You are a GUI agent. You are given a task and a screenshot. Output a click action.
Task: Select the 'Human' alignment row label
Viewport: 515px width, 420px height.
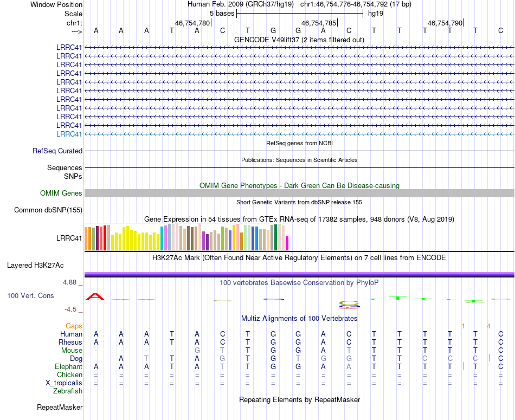pyautogui.click(x=71, y=334)
